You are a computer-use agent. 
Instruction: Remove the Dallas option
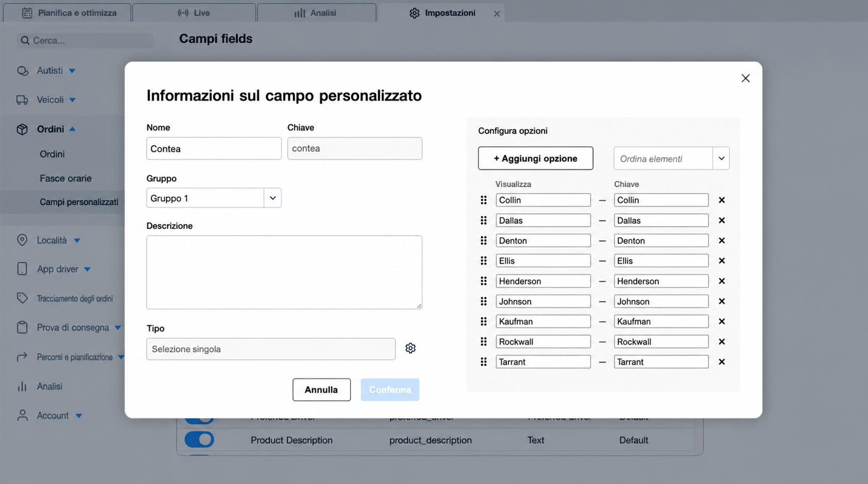(721, 220)
